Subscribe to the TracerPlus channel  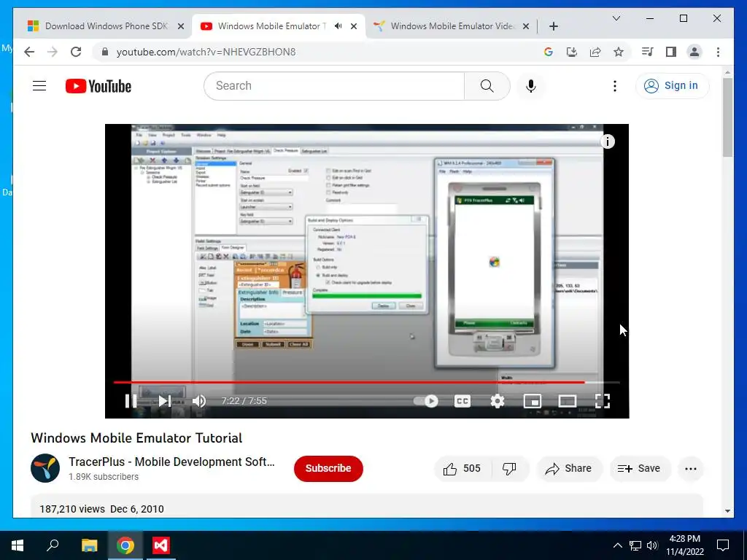click(328, 469)
